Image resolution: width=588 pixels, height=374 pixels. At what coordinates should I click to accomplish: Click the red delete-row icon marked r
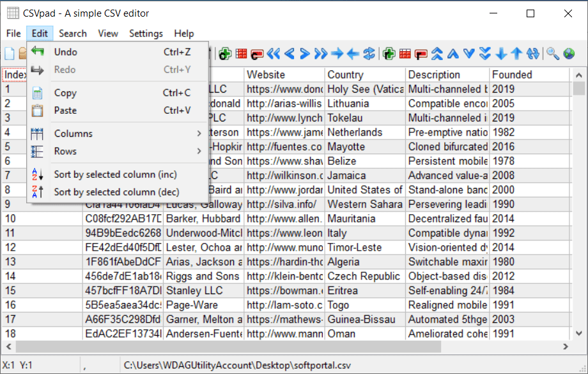[421, 54]
